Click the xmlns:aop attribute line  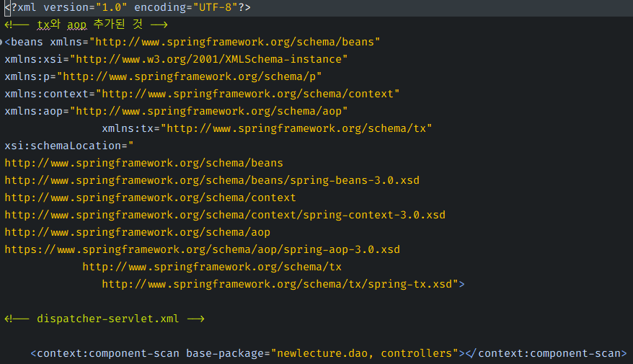pos(176,112)
